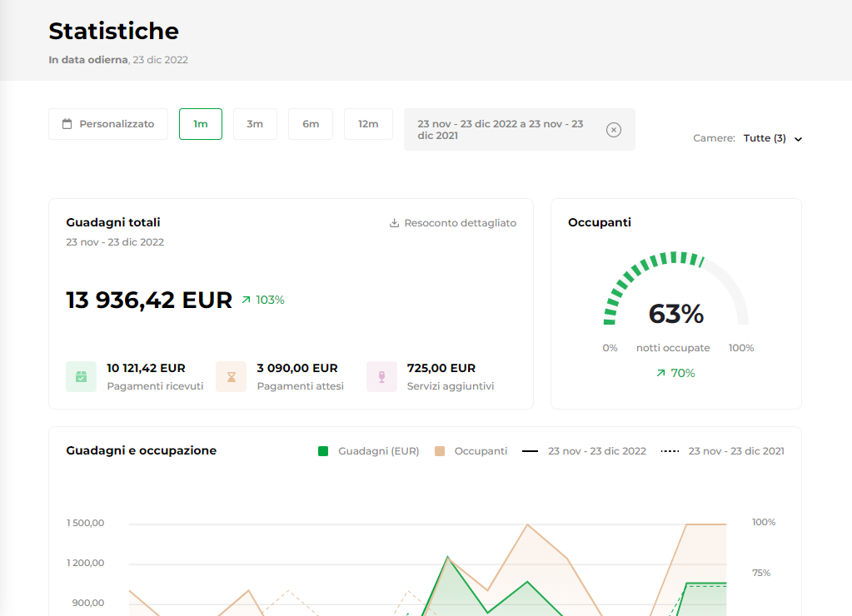Click the 70% occupancy arrow icon

(660, 373)
